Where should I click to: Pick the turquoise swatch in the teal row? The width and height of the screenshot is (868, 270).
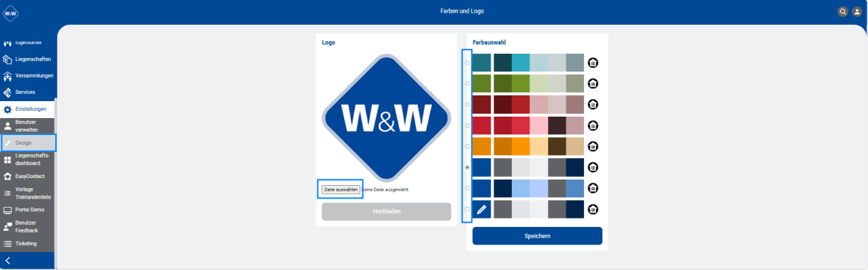pyautogui.click(x=520, y=62)
